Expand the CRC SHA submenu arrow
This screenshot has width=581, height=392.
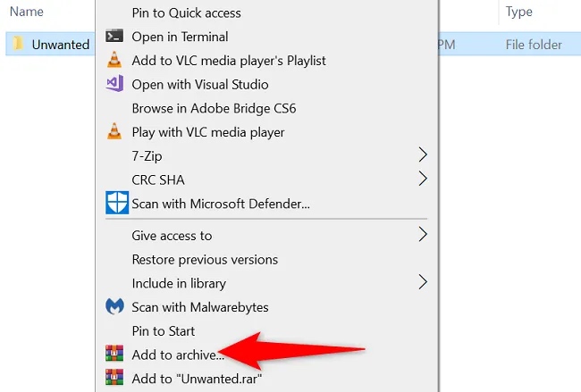(423, 179)
